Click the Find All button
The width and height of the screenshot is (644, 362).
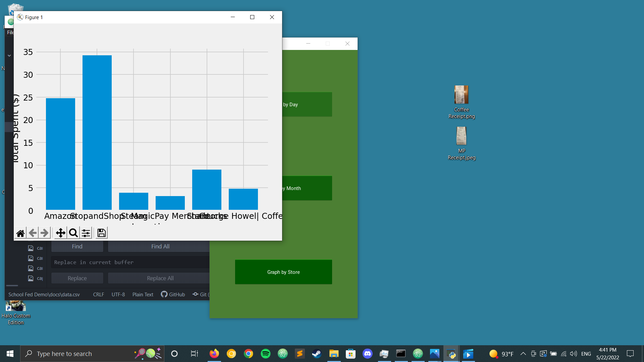coord(160,246)
